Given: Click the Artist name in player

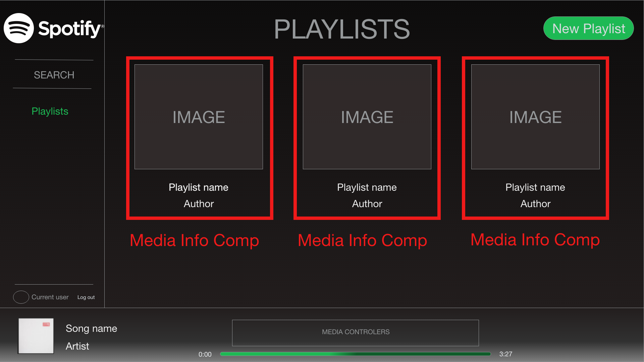Looking at the screenshot, I should (77, 346).
